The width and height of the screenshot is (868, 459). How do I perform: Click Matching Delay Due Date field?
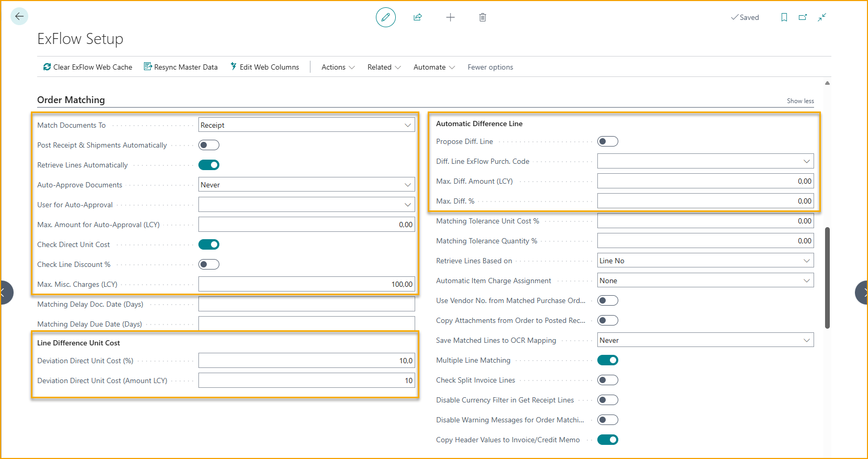(x=307, y=324)
